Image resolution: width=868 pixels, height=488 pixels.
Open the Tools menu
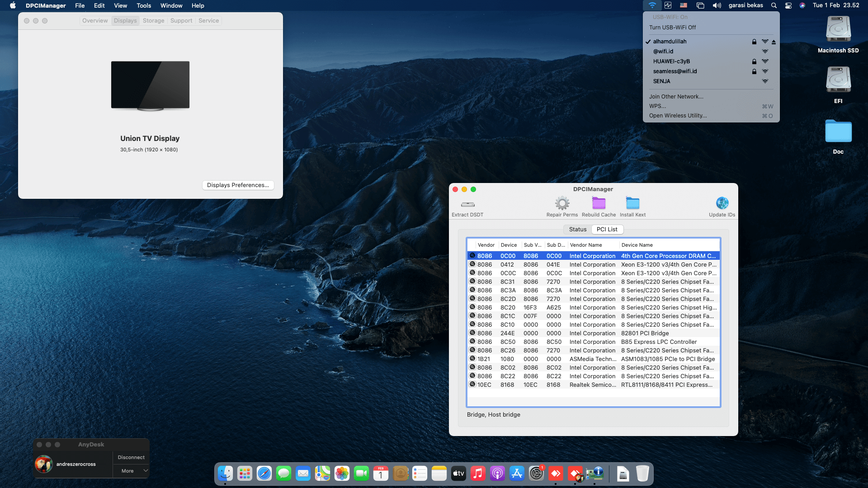click(x=143, y=5)
